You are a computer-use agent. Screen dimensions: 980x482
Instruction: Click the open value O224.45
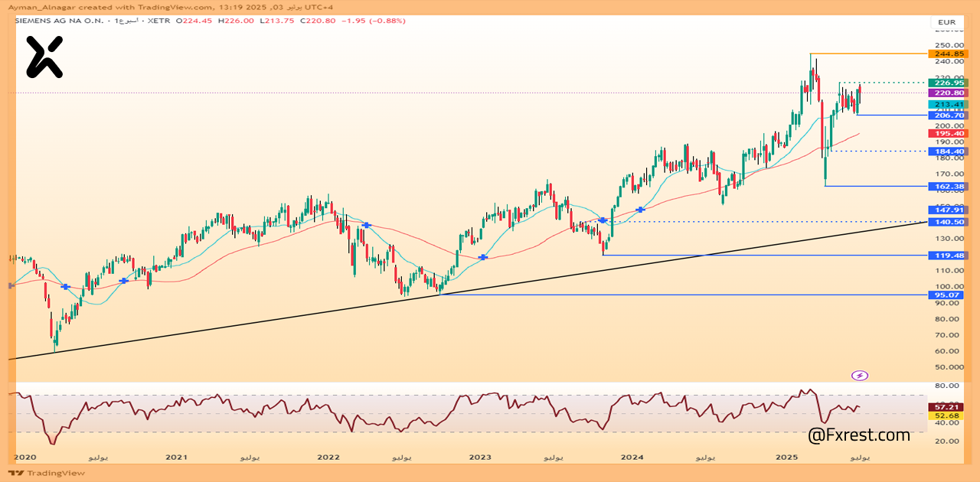pyautogui.click(x=195, y=21)
